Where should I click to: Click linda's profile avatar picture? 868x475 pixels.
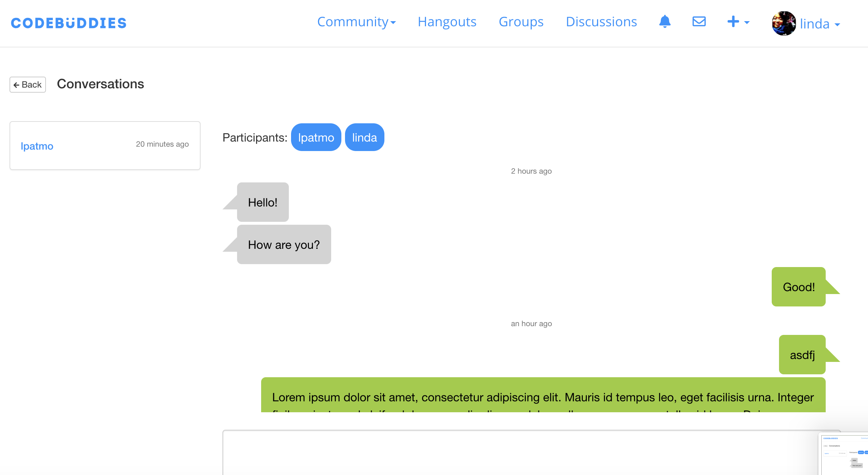[x=784, y=23]
